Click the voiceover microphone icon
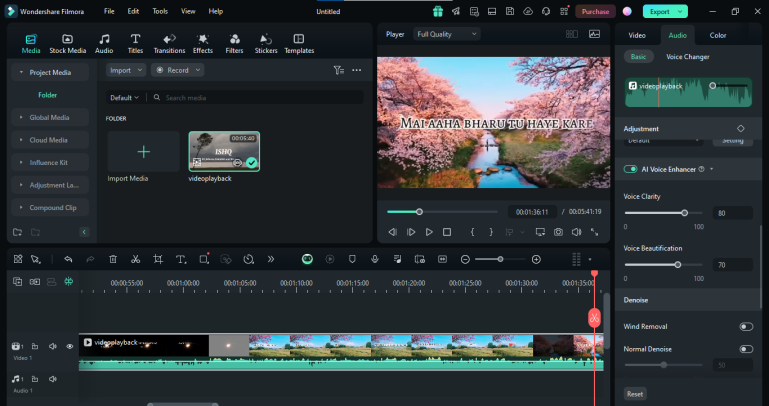The height and width of the screenshot is (406, 769). (x=374, y=259)
